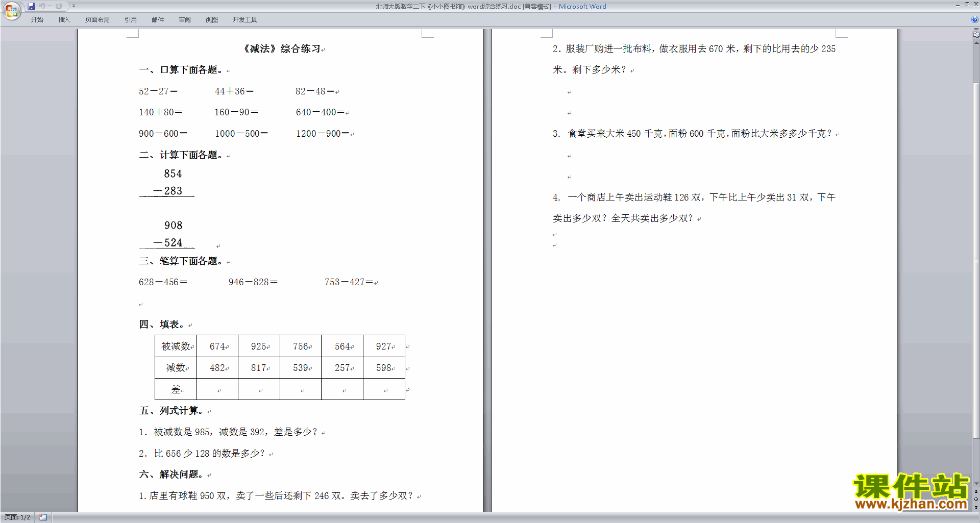Click the equation 160－90＝
The width and height of the screenshot is (980, 523).
tap(236, 112)
